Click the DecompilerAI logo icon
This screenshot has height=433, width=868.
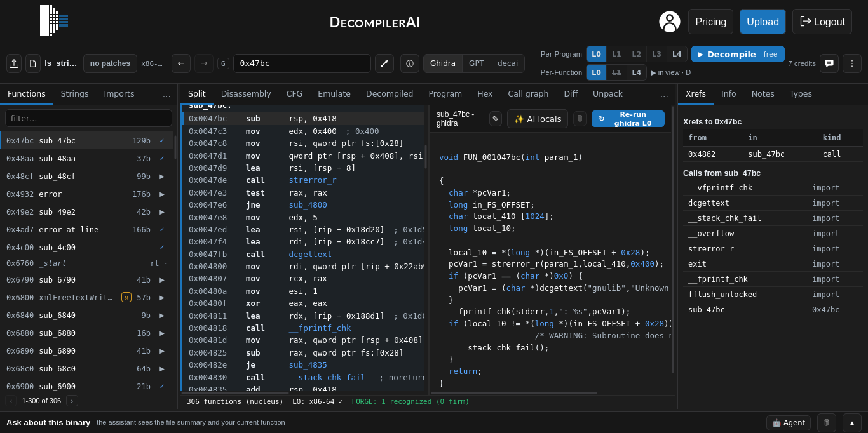point(54,21)
